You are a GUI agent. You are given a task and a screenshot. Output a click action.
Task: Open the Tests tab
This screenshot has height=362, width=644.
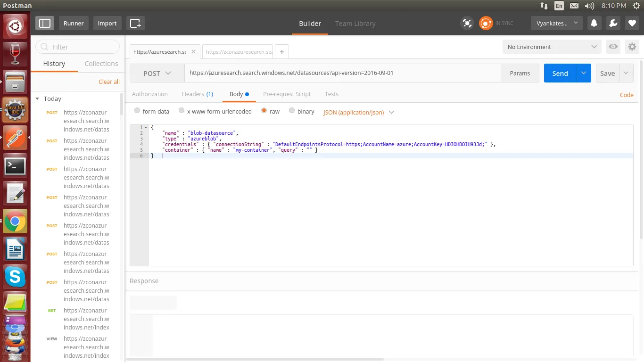point(331,94)
